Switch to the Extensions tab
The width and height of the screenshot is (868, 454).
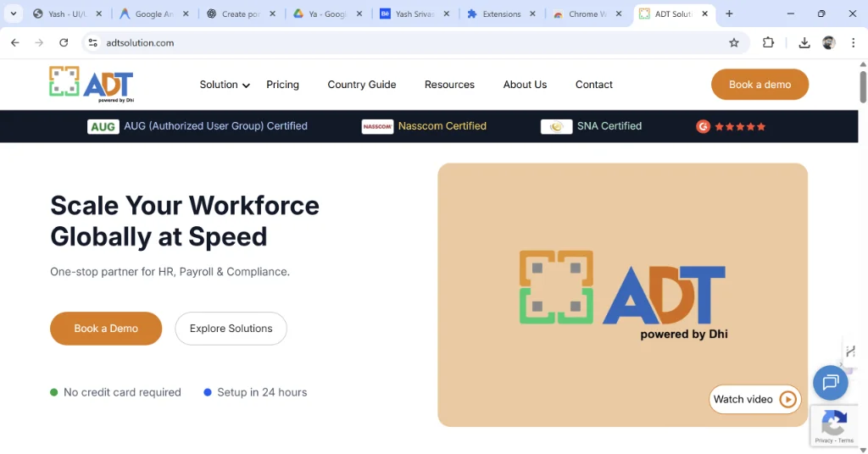(x=502, y=14)
